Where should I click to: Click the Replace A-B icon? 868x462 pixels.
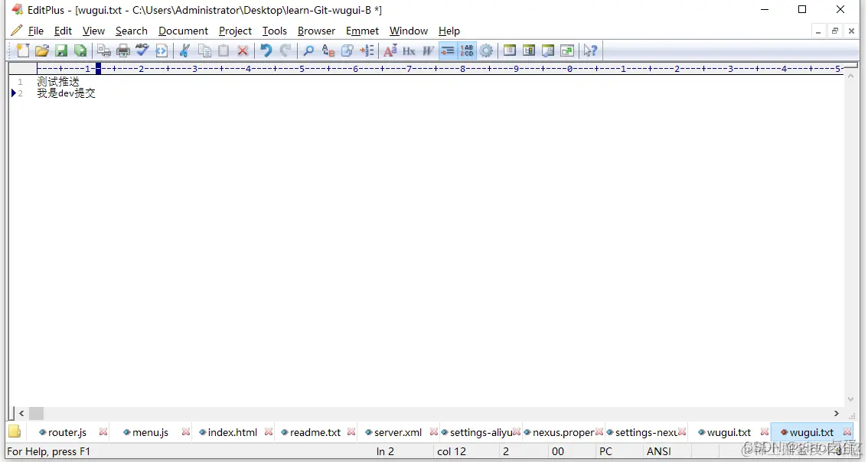point(328,51)
